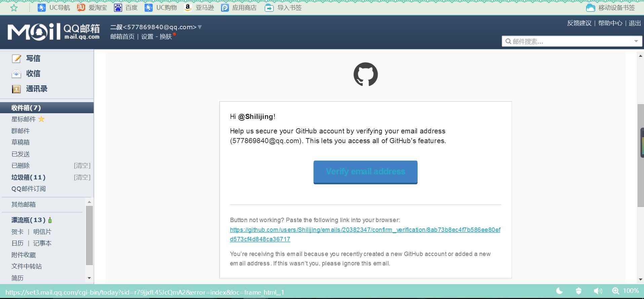
Task: Click 清空 beside 垃圾箱
Action: [x=82, y=177]
